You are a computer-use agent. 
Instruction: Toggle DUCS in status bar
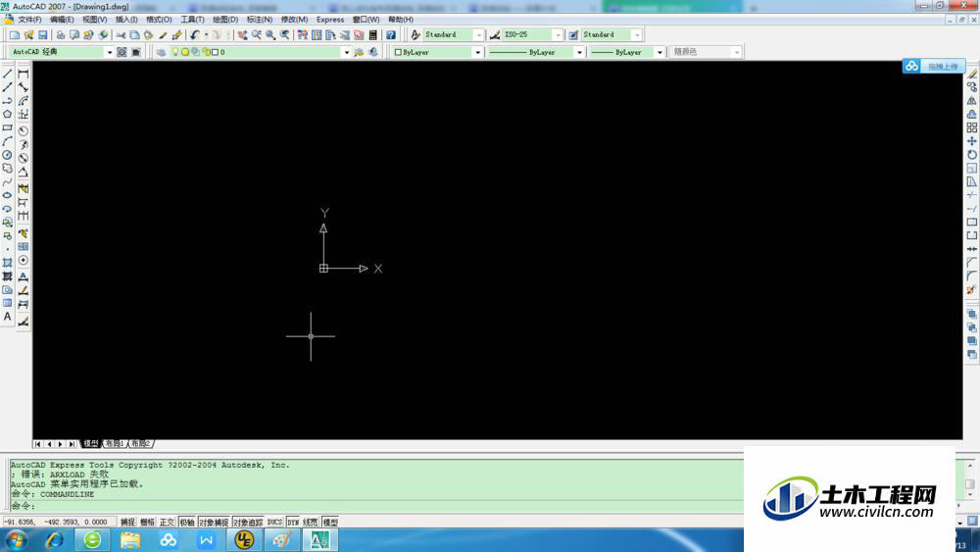(x=275, y=522)
